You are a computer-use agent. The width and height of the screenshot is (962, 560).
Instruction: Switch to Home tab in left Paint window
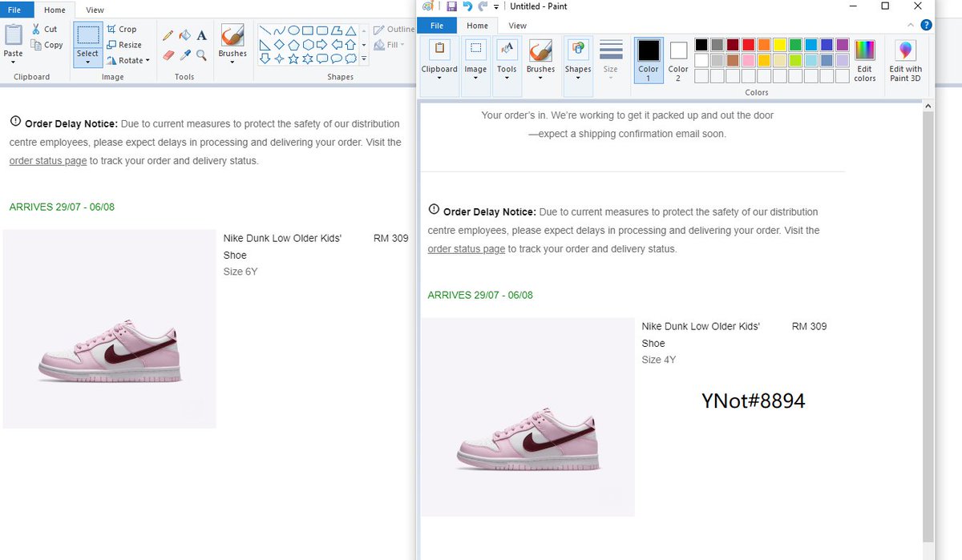point(55,10)
